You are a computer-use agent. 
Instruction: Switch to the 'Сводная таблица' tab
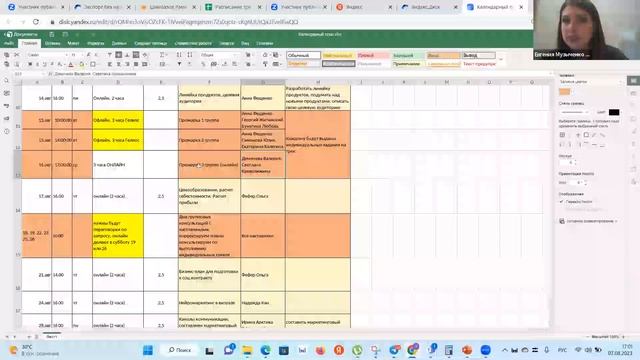coord(151,43)
